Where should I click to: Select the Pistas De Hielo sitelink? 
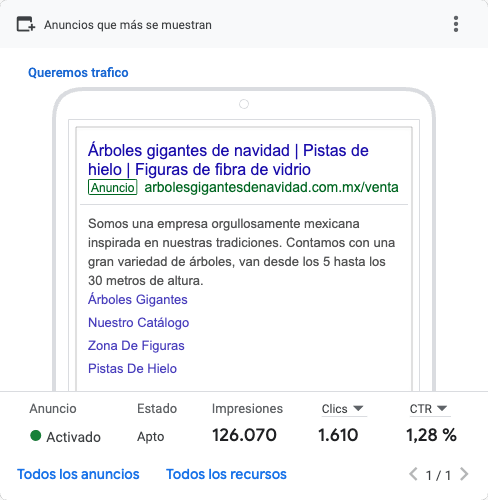[x=132, y=369]
